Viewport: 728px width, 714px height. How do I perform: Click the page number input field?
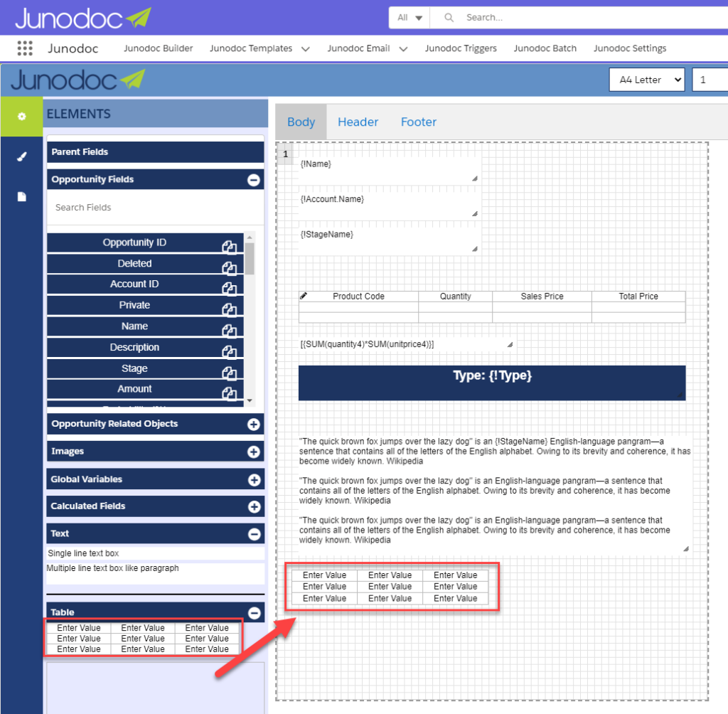click(x=710, y=80)
